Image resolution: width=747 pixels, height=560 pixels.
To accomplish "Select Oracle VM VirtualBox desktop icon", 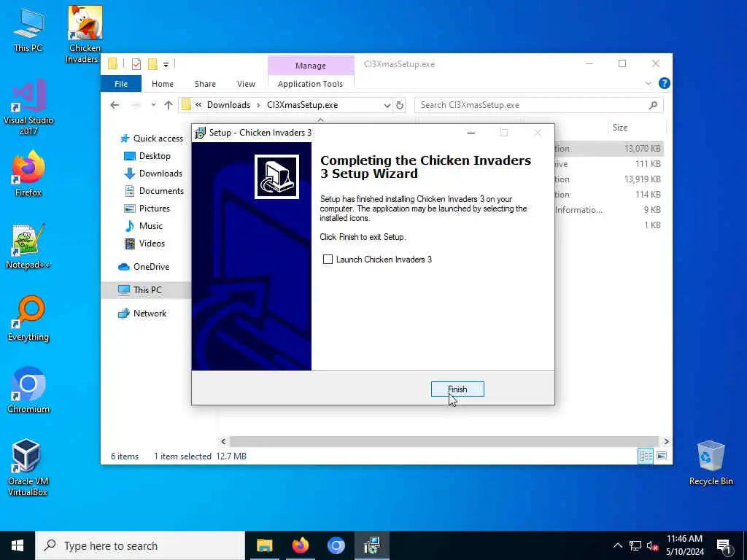I will pos(28,467).
